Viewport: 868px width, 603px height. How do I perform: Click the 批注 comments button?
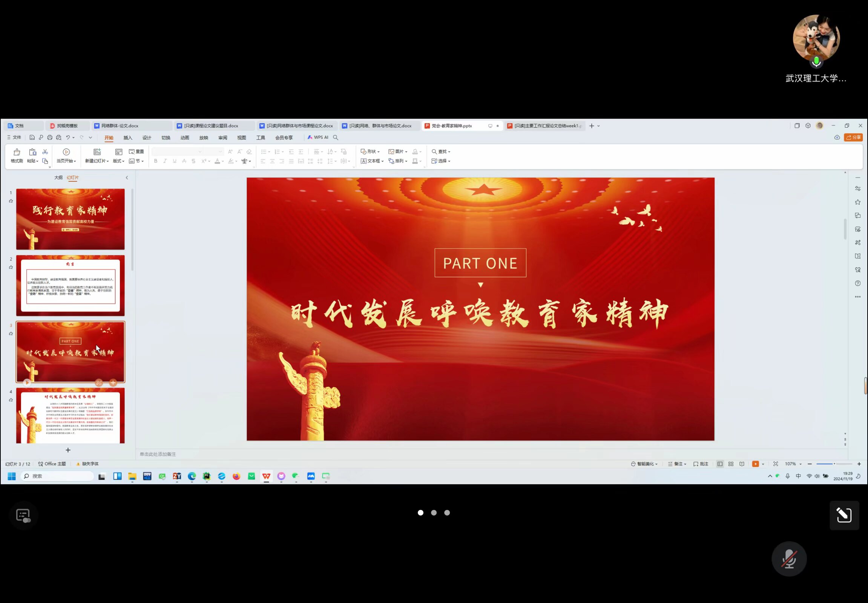701,464
